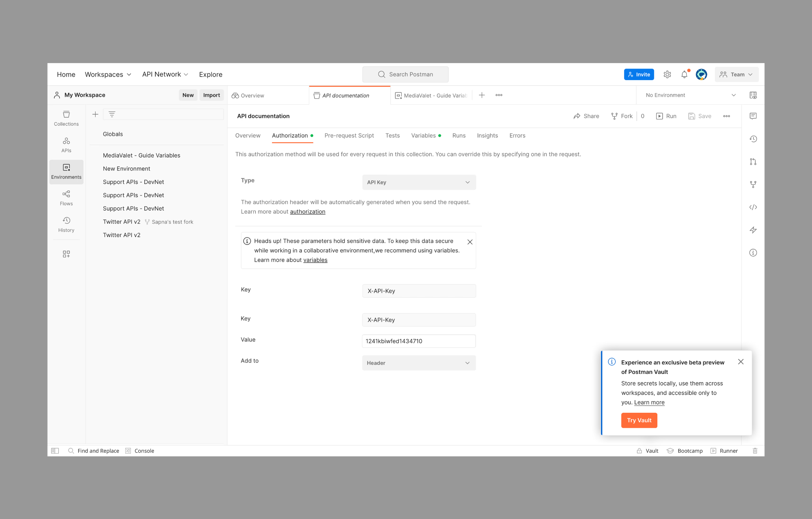
Task: Open the comments icon in right sidebar
Action: pyautogui.click(x=753, y=116)
